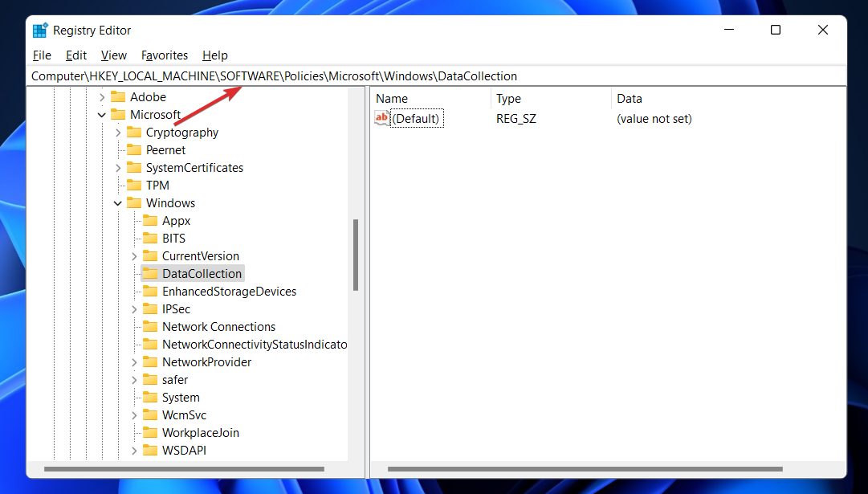Viewport: 868px width, 494px height.
Task: Collapse the Microsoft key
Action: (102, 115)
